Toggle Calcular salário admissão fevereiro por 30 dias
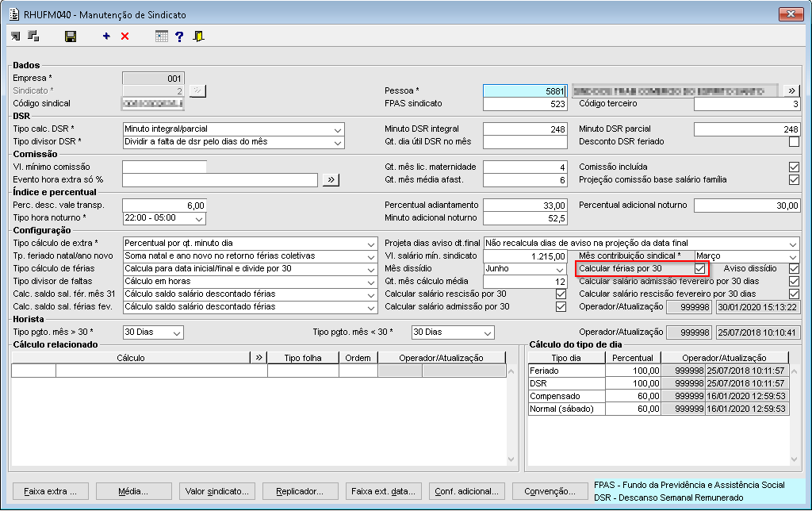The height and width of the screenshot is (511, 812). click(x=794, y=282)
